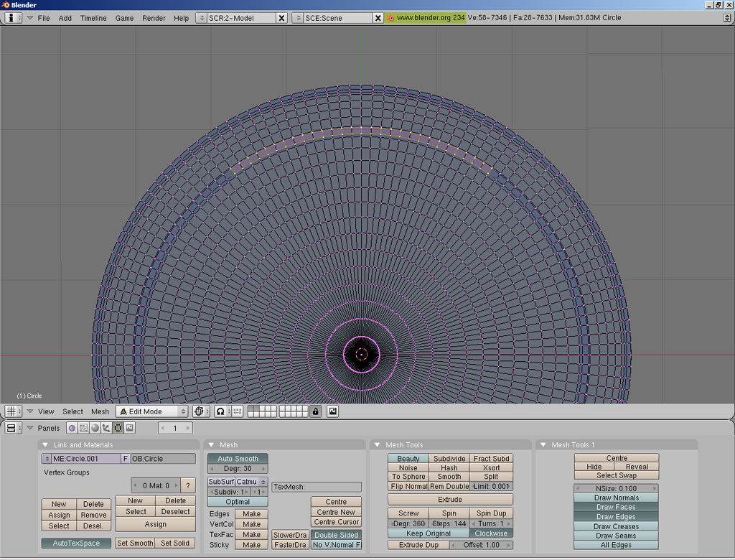The width and height of the screenshot is (735, 560).
Task: Toggle Draw Normals
Action: pos(616,498)
